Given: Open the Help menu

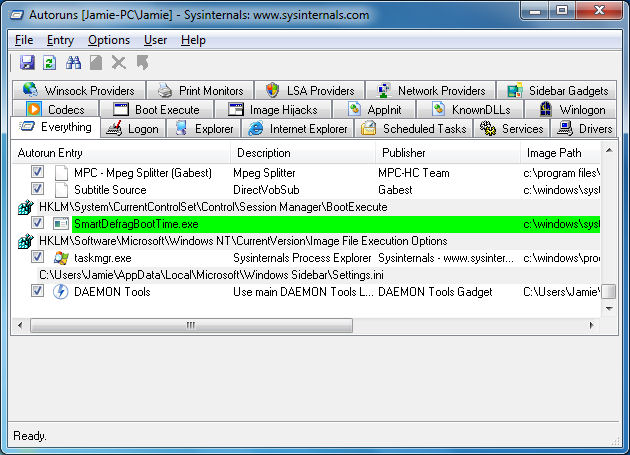Looking at the screenshot, I should coord(193,40).
